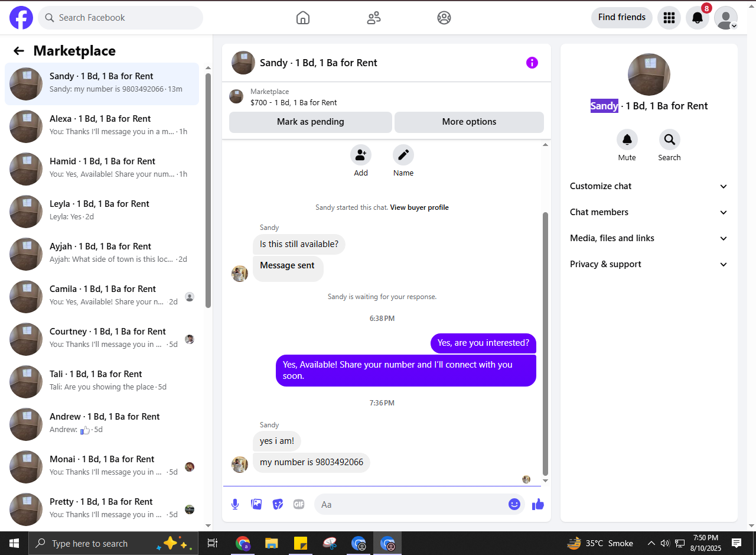Open the account profile avatar menu
756x555 pixels.
click(x=726, y=18)
